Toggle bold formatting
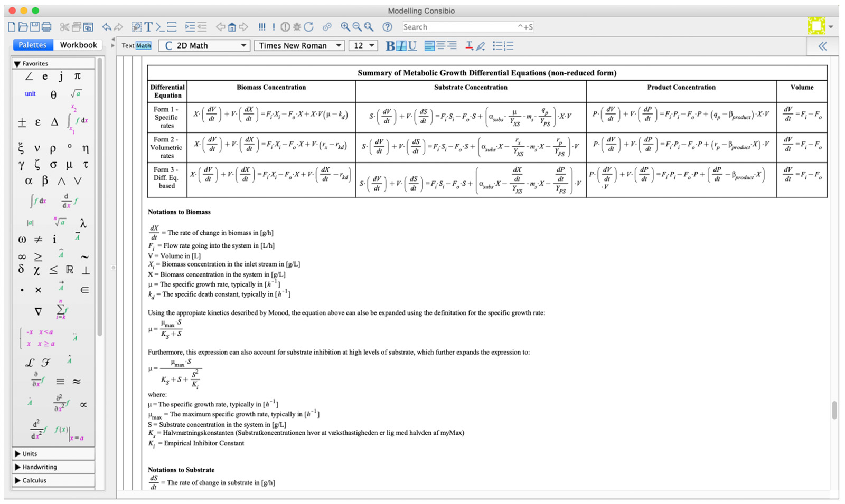This screenshot has width=845, height=504. (x=389, y=46)
